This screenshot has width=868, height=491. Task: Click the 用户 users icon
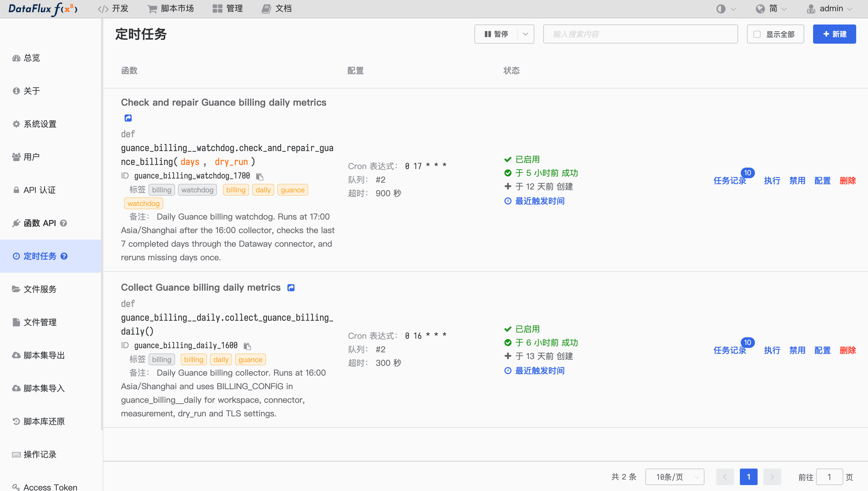(x=16, y=157)
